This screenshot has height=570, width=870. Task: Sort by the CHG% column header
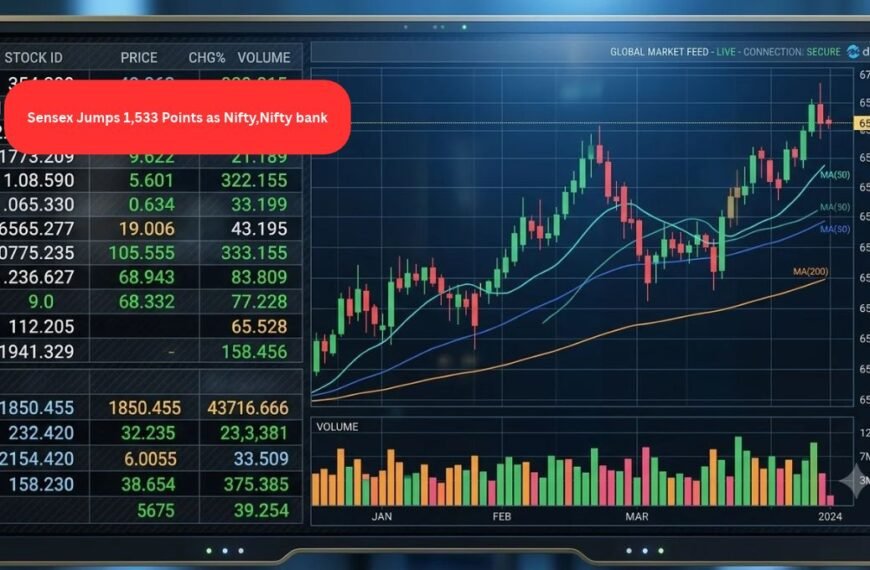click(x=206, y=58)
